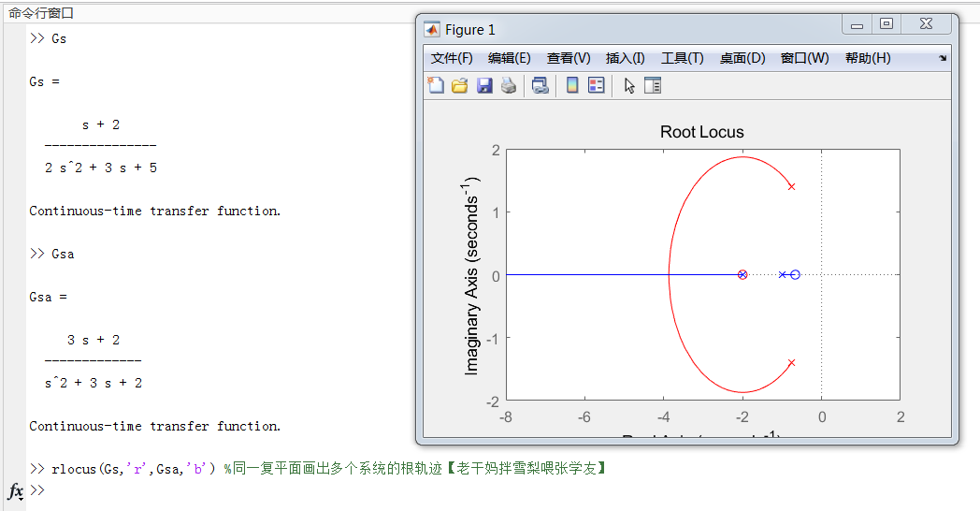
Task: Click the Figure 1 window title text
Action: (470, 29)
